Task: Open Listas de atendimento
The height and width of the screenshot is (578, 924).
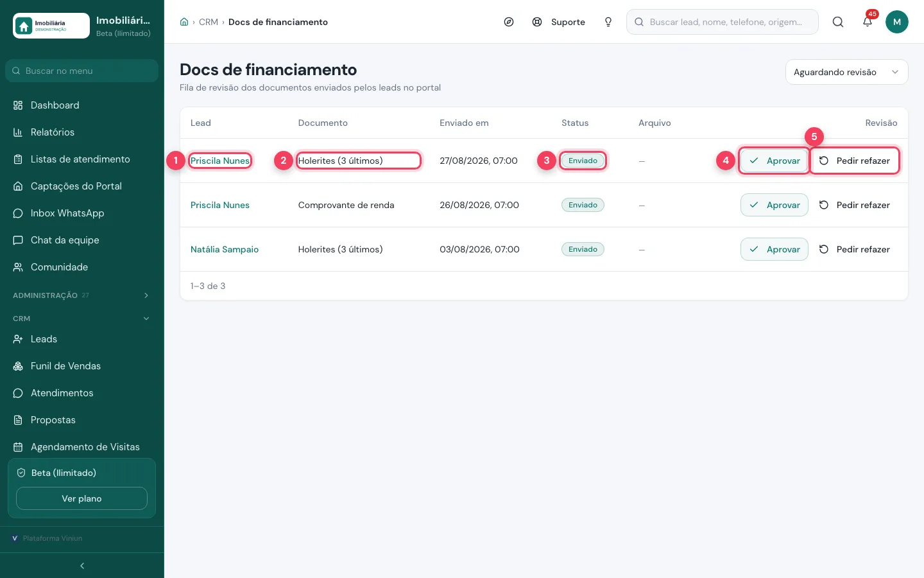Action: pos(82,159)
